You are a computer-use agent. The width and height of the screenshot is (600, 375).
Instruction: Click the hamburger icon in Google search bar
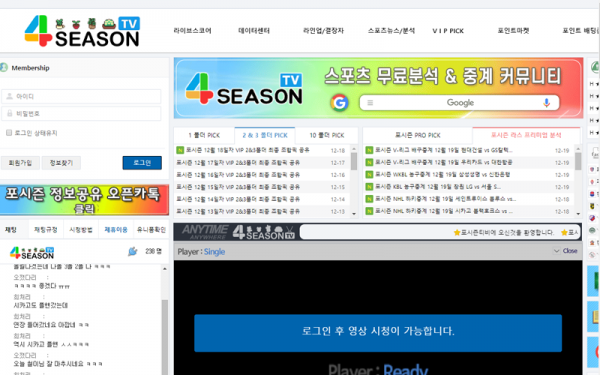(x=370, y=103)
